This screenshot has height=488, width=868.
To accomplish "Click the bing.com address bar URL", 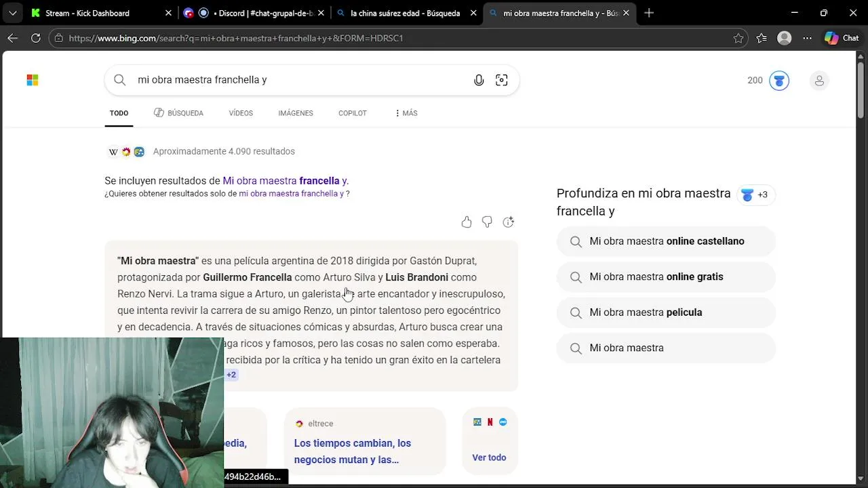I will tap(236, 38).
